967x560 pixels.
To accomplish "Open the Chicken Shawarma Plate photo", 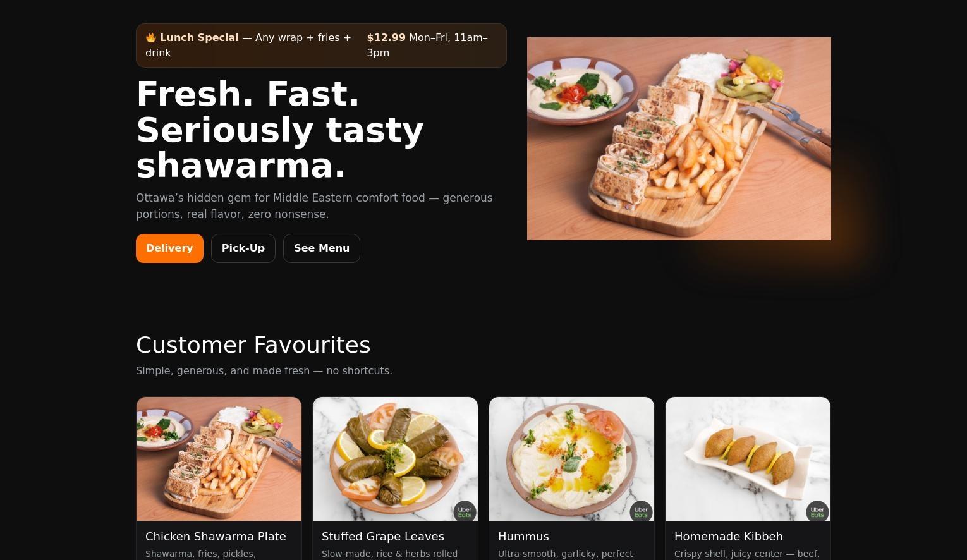I will [219, 459].
